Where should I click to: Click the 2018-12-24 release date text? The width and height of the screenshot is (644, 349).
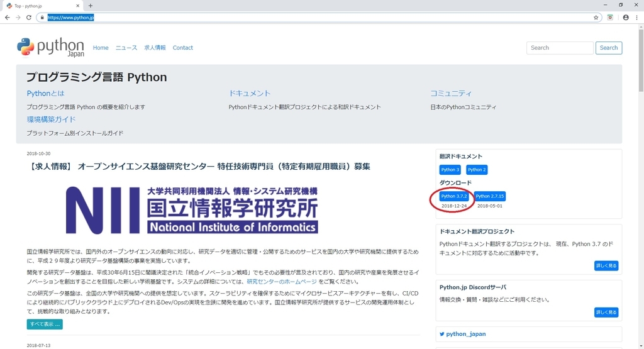454,206
